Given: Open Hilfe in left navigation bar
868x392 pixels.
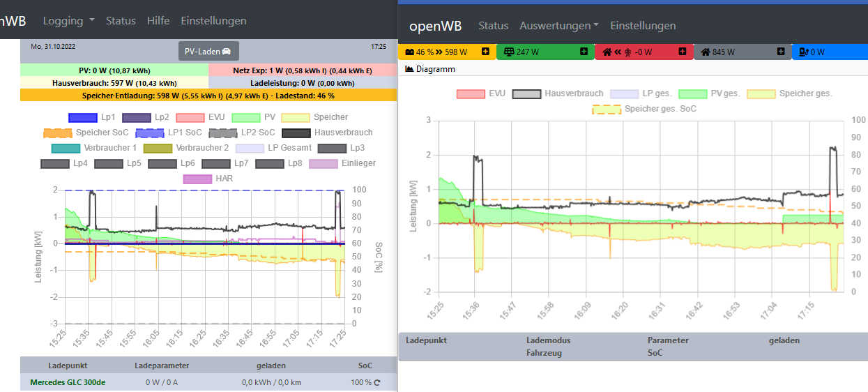Looking at the screenshot, I should pyautogui.click(x=158, y=21).
